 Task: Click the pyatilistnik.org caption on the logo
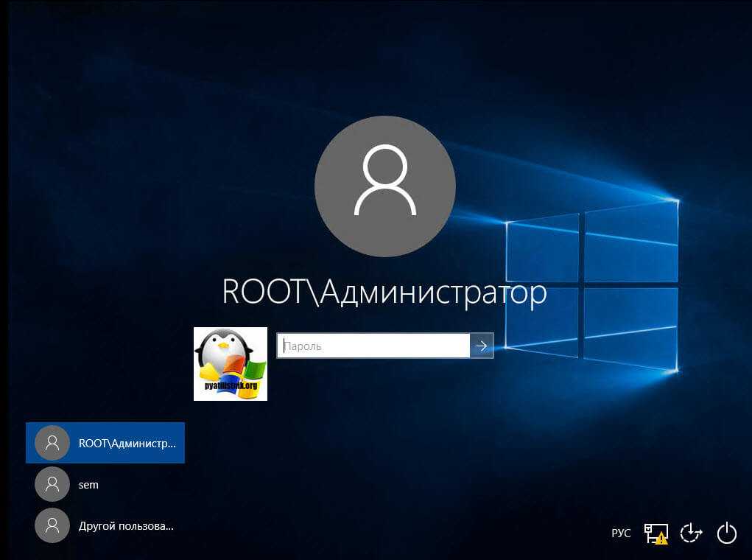click(230, 386)
